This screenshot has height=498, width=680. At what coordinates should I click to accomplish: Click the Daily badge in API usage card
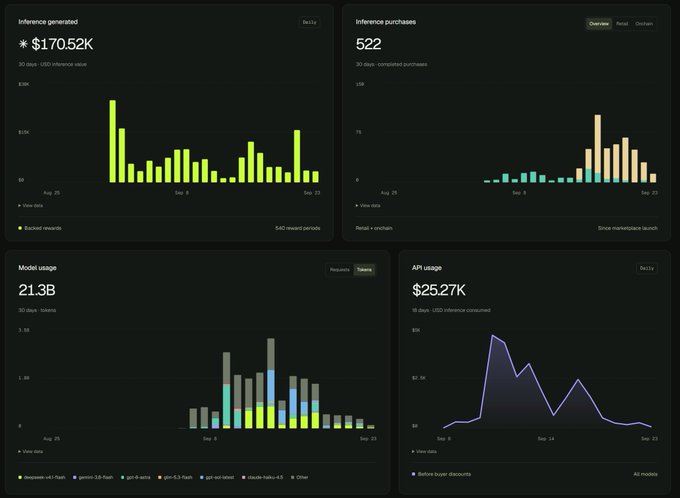coord(647,268)
